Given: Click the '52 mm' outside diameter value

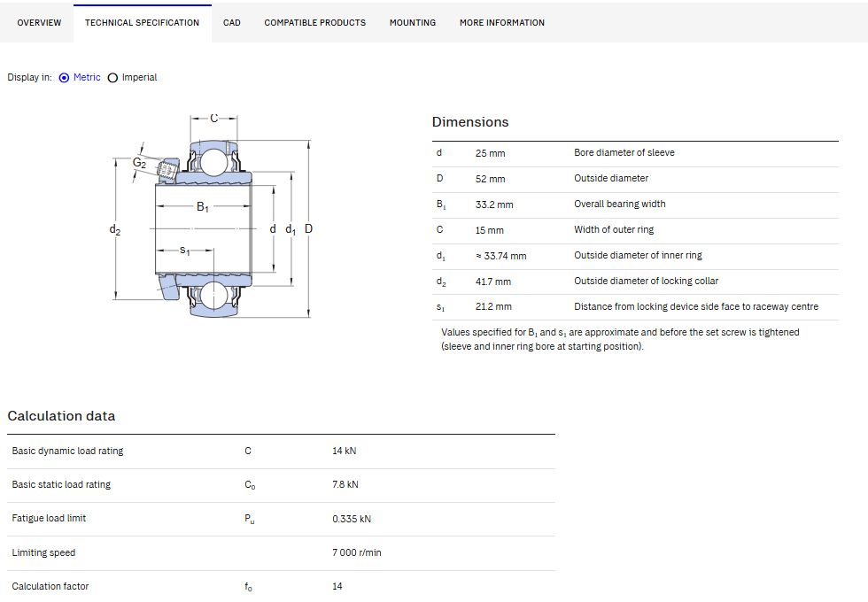Looking at the screenshot, I should (x=490, y=179).
